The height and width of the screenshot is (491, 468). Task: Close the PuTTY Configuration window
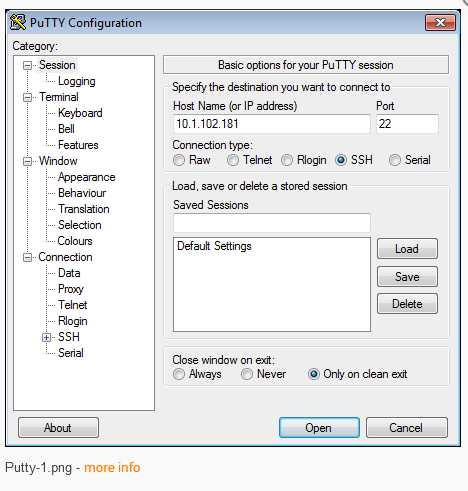click(440, 23)
